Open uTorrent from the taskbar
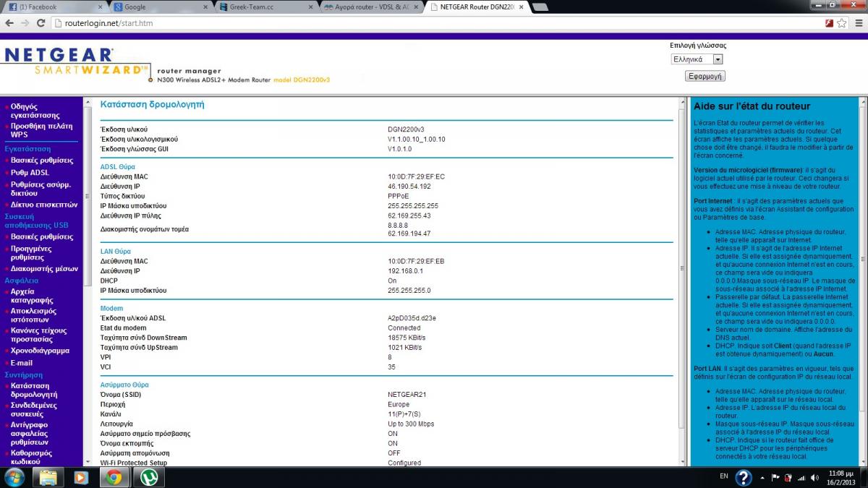868x488 pixels. 149,477
